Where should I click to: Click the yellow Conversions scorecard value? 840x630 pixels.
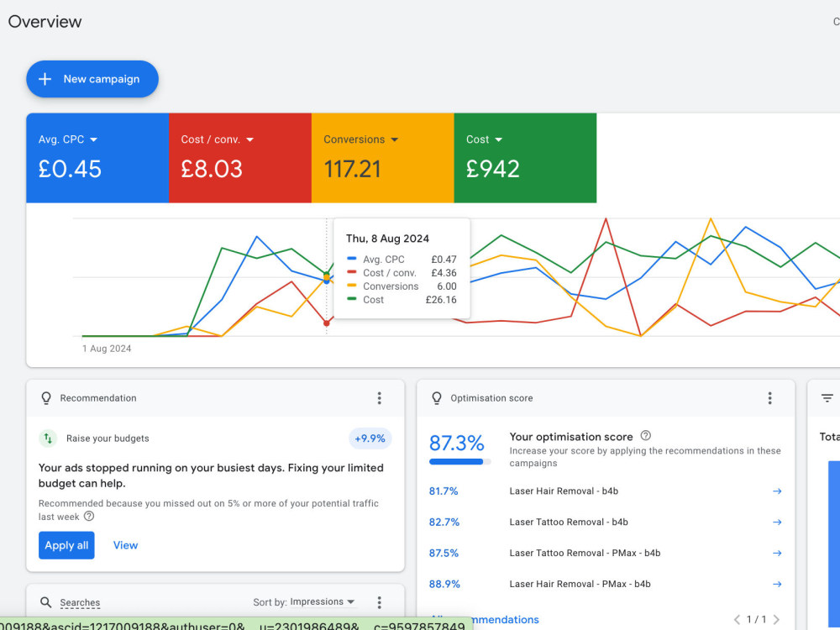tap(352, 170)
